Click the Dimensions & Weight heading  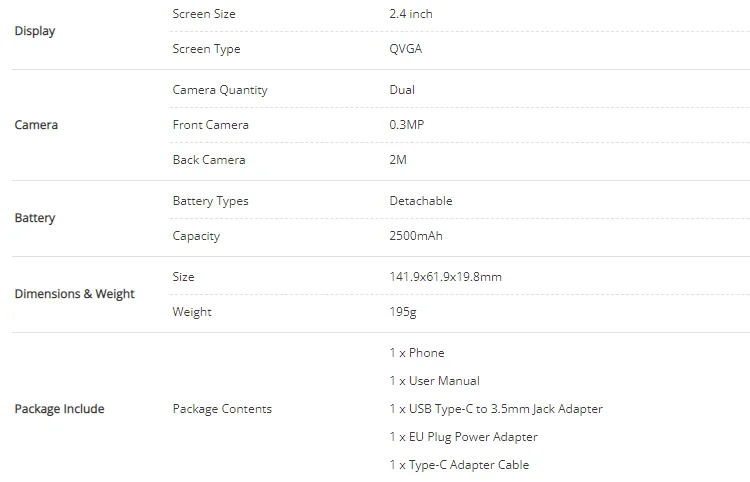[x=75, y=294]
